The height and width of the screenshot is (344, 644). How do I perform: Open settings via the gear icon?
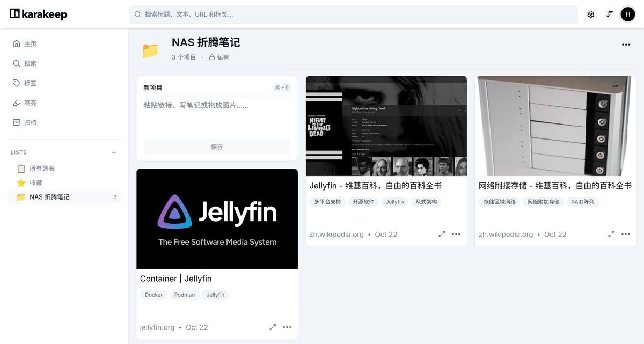click(x=591, y=14)
